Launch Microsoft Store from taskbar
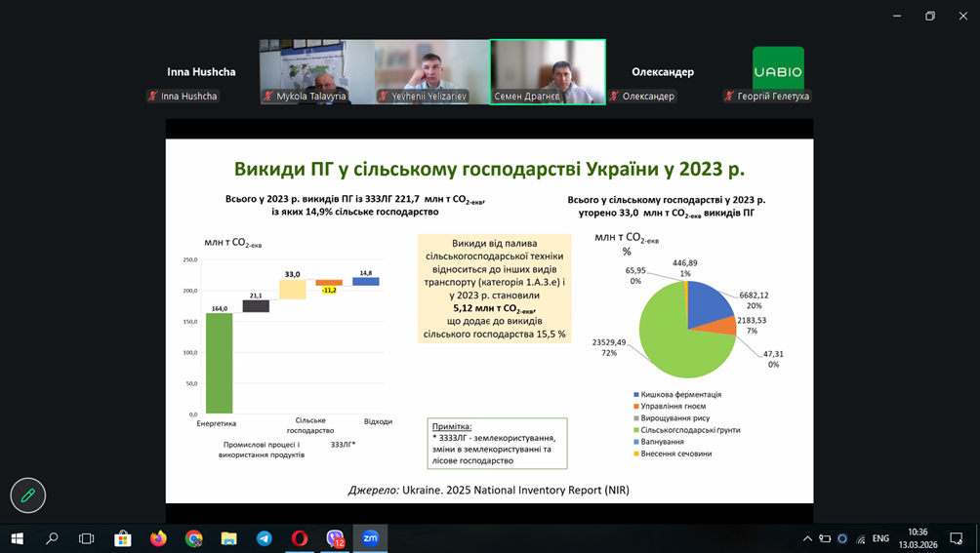Viewport: 980px width, 553px height. [123, 538]
